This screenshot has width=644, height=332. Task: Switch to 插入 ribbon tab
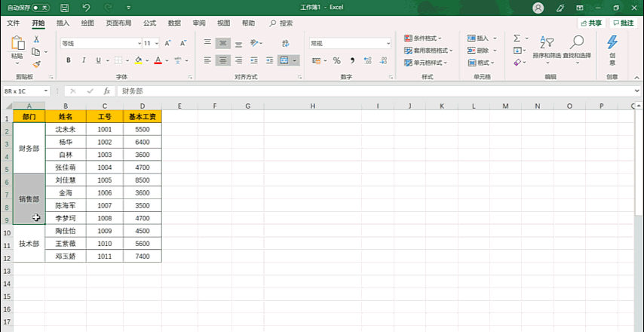point(63,23)
